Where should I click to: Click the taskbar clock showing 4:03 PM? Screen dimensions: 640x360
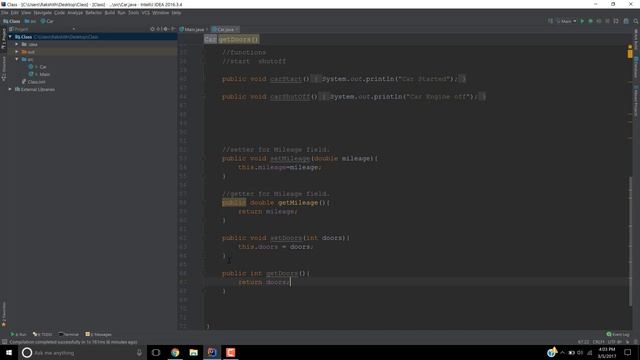tap(607, 353)
